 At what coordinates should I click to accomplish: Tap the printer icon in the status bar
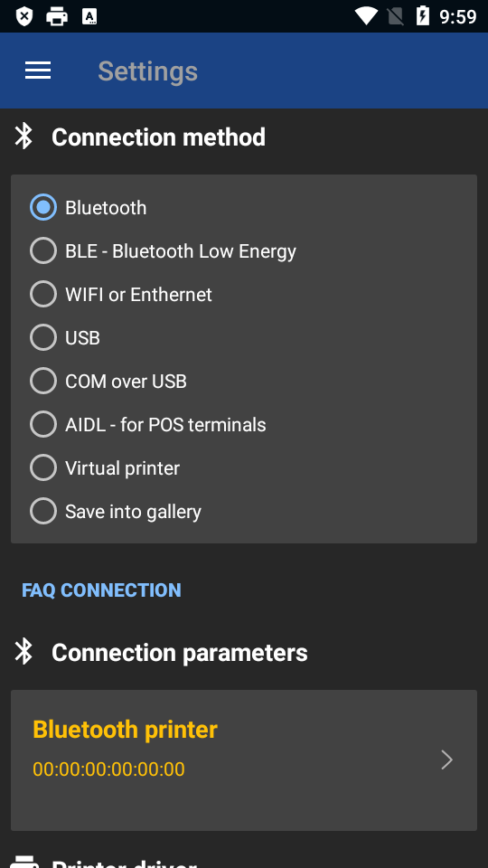[57, 16]
